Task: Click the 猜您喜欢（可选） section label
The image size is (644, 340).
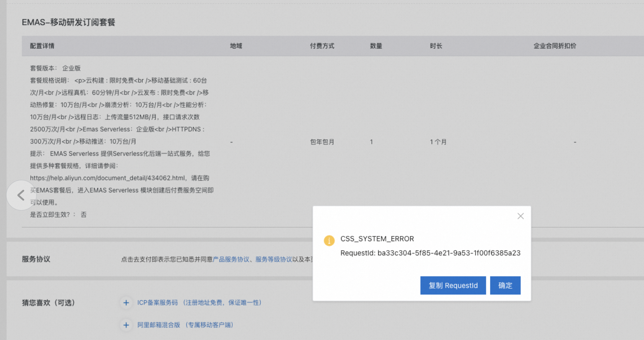Action: point(49,303)
